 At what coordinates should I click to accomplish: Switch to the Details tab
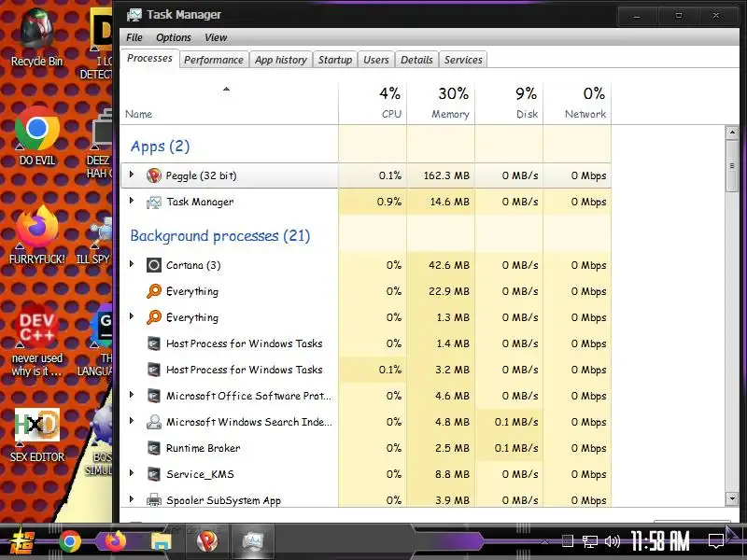pyautogui.click(x=416, y=60)
